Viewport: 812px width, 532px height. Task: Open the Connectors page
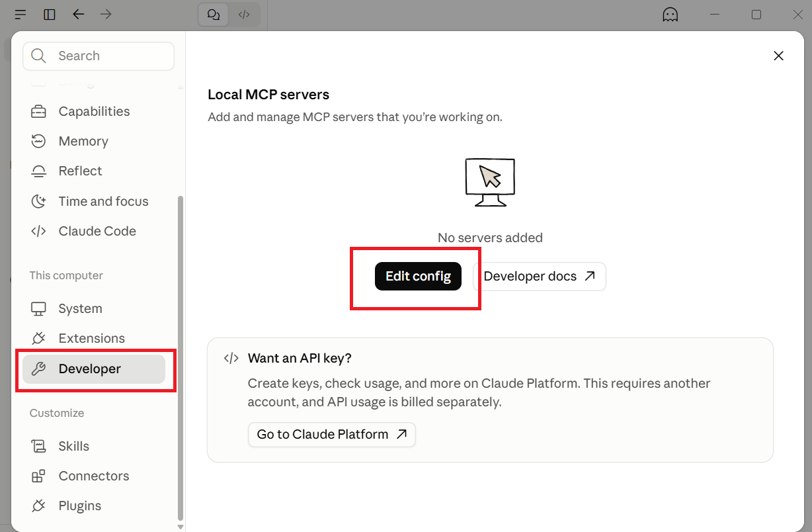click(x=94, y=476)
